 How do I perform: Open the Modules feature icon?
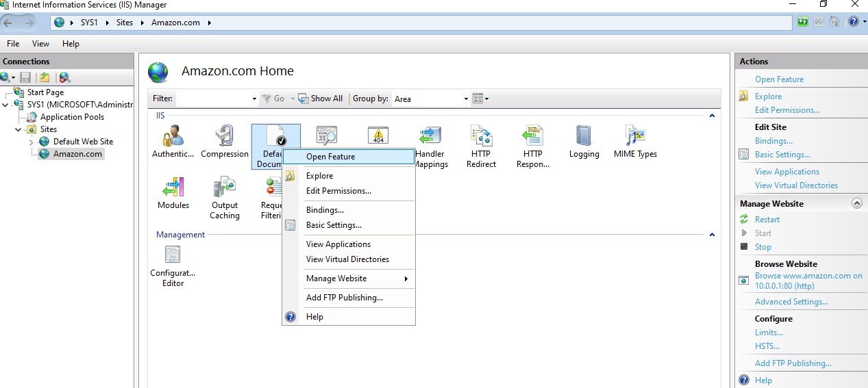[173, 193]
